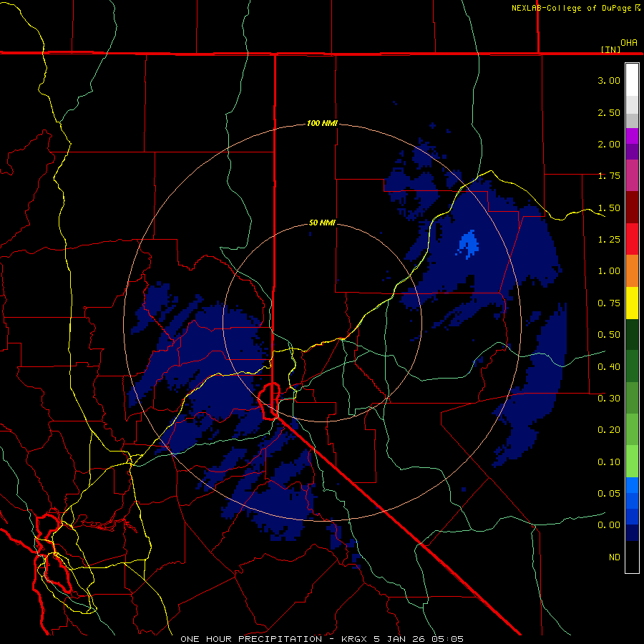Select the bright red swatch at 1.25
644x644 pixels.
pos(632,239)
